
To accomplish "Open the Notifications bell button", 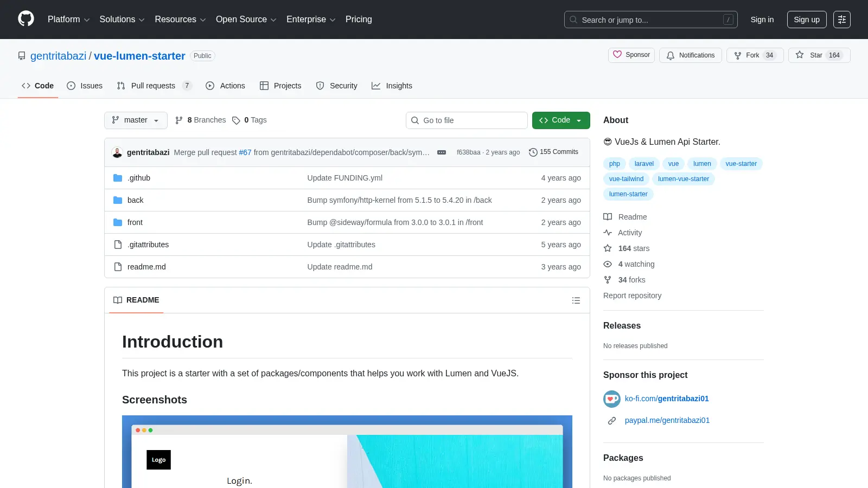I will pyautogui.click(x=691, y=55).
